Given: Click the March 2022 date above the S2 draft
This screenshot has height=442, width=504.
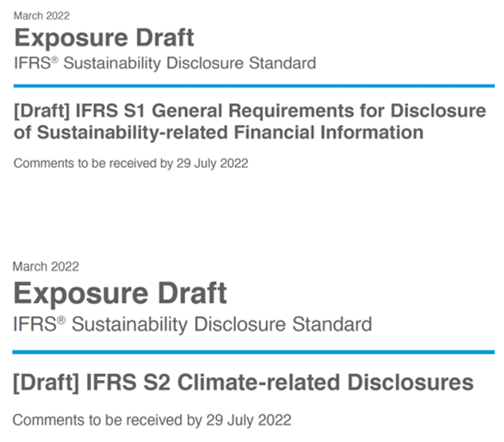Looking at the screenshot, I should coord(45,266).
